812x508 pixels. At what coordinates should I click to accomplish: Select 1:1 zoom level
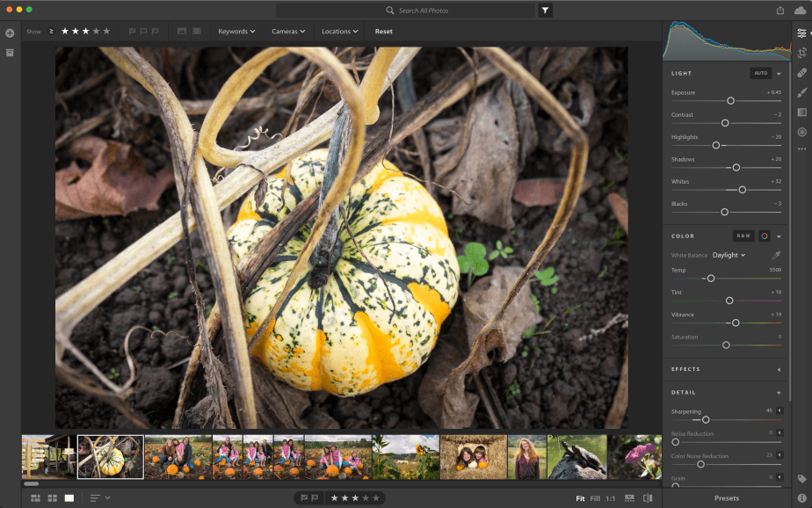click(x=611, y=498)
